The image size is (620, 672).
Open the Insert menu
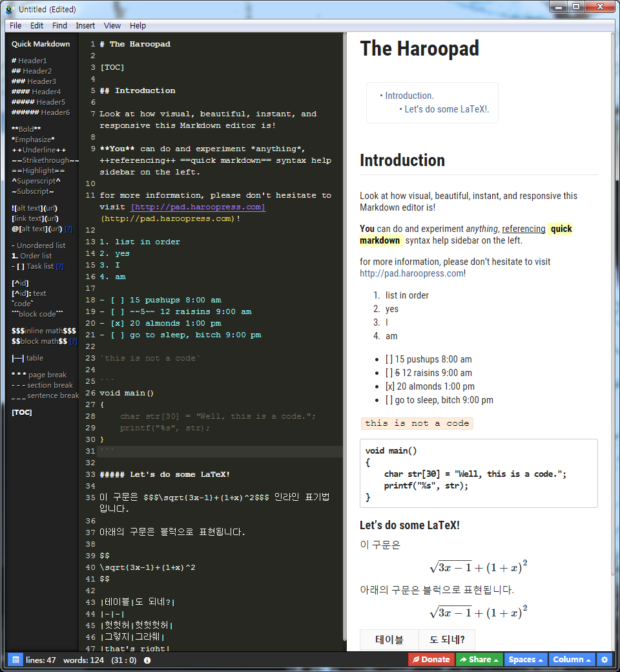tap(85, 26)
